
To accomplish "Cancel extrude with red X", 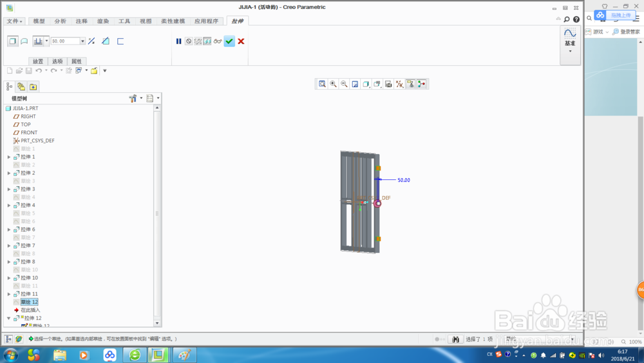I will click(x=241, y=41).
